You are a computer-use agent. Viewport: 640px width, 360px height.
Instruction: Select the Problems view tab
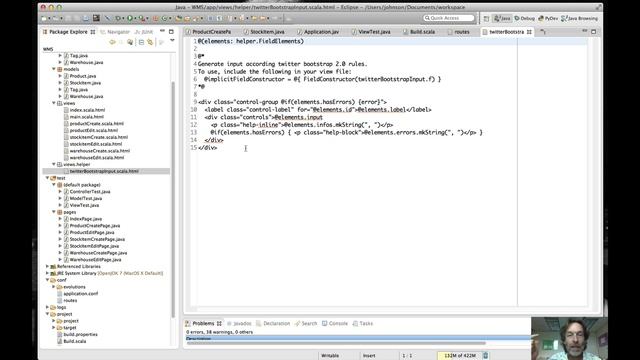[203, 323]
